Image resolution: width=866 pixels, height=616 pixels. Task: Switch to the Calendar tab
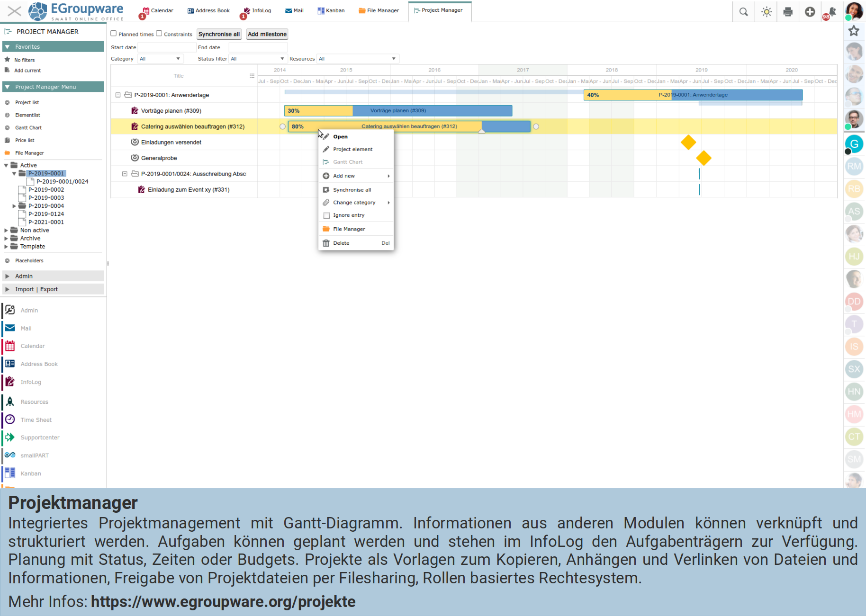(x=158, y=10)
